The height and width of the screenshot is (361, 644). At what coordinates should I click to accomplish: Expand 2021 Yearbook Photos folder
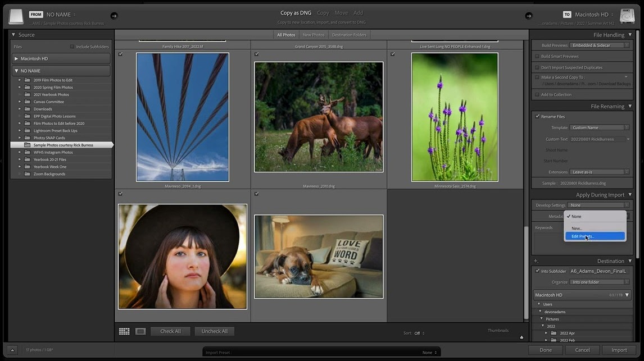point(19,94)
